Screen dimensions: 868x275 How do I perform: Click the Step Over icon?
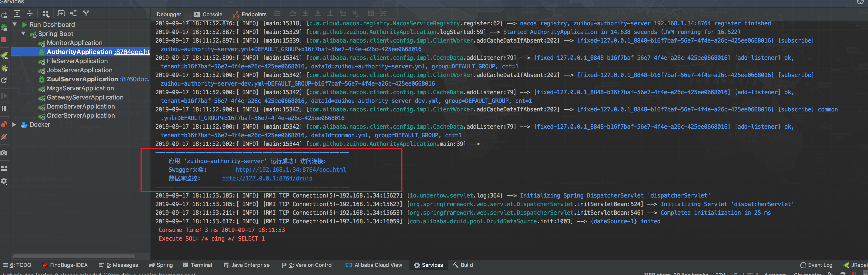click(293, 14)
